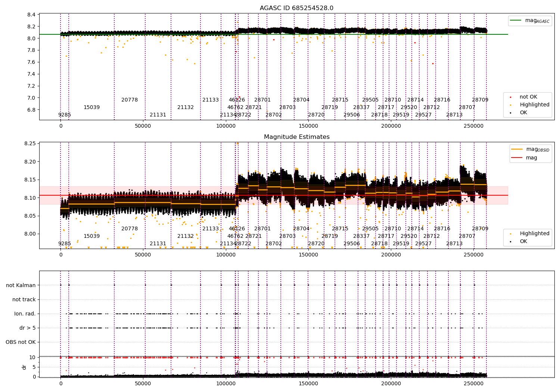This screenshot has height=392, width=560.
Task: Click obsid 28716 in Magnitude Estimates plot
Action: (442, 228)
